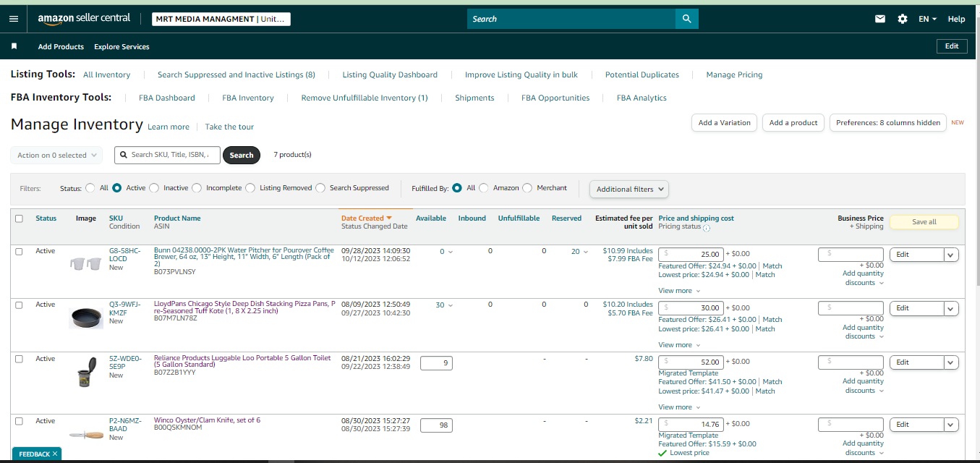Open the Shipments tool

pyautogui.click(x=474, y=98)
